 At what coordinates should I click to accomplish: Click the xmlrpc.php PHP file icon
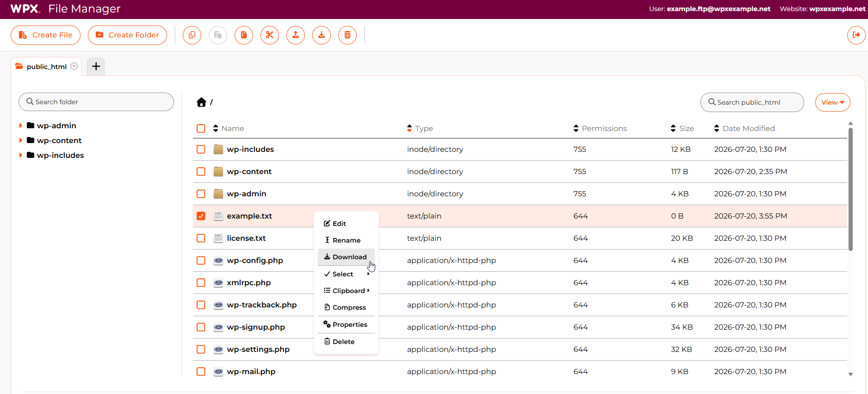pos(218,282)
